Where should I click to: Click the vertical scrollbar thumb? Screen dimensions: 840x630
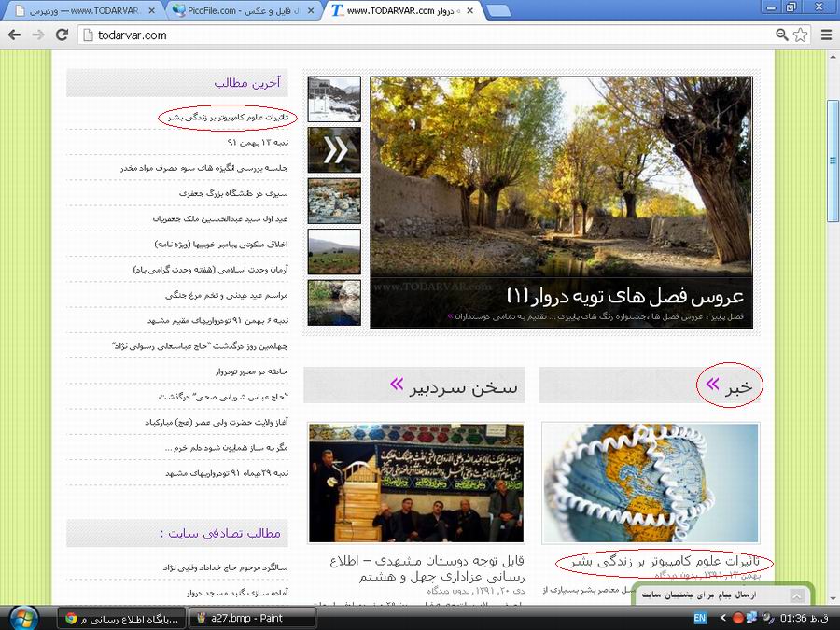(x=833, y=161)
